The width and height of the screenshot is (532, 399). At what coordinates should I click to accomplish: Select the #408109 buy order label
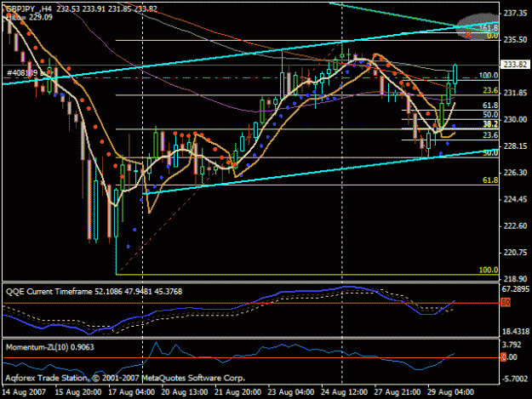click(30, 72)
